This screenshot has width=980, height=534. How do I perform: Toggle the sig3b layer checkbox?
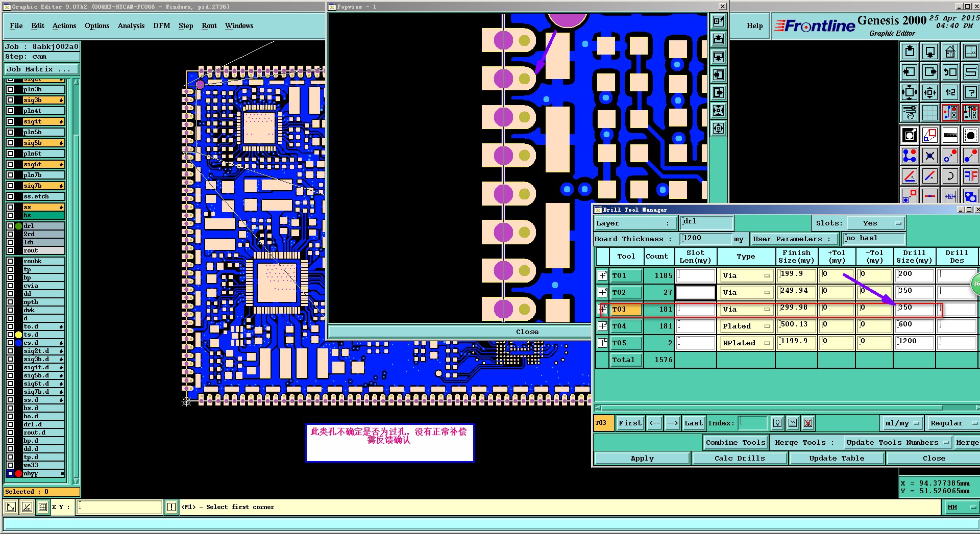point(10,100)
